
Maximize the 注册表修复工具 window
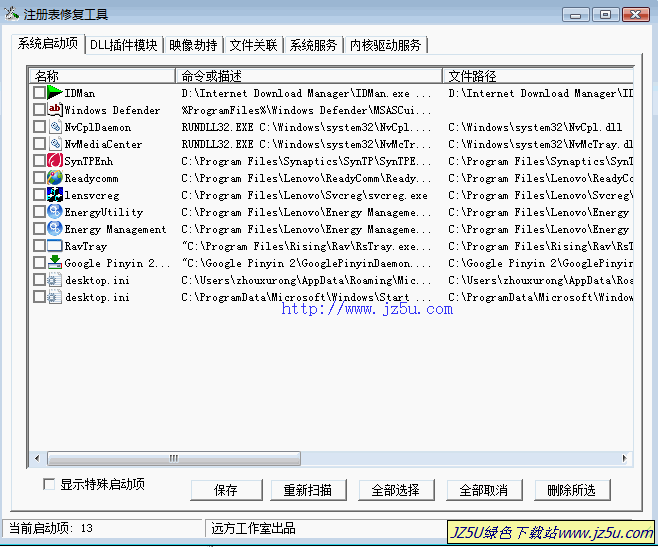click(605, 15)
